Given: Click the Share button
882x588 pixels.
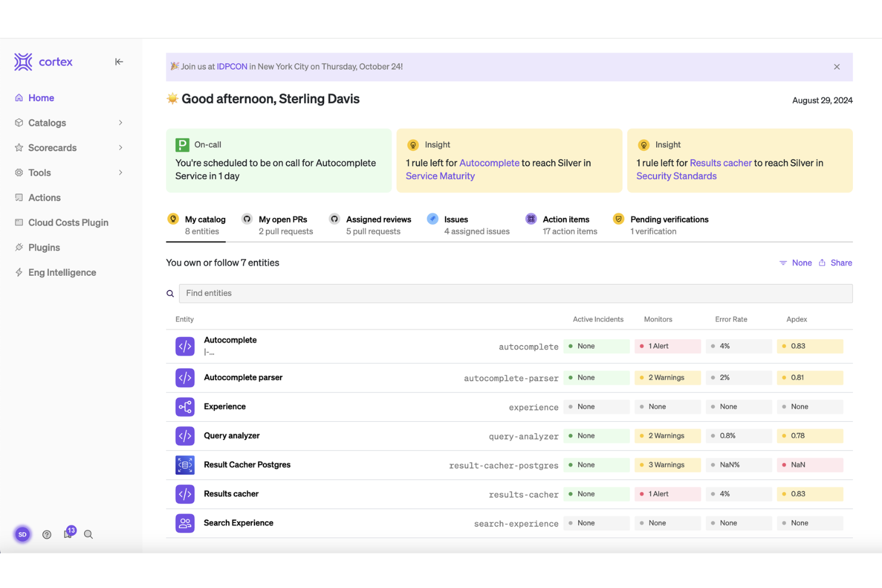Looking at the screenshot, I should [x=835, y=263].
